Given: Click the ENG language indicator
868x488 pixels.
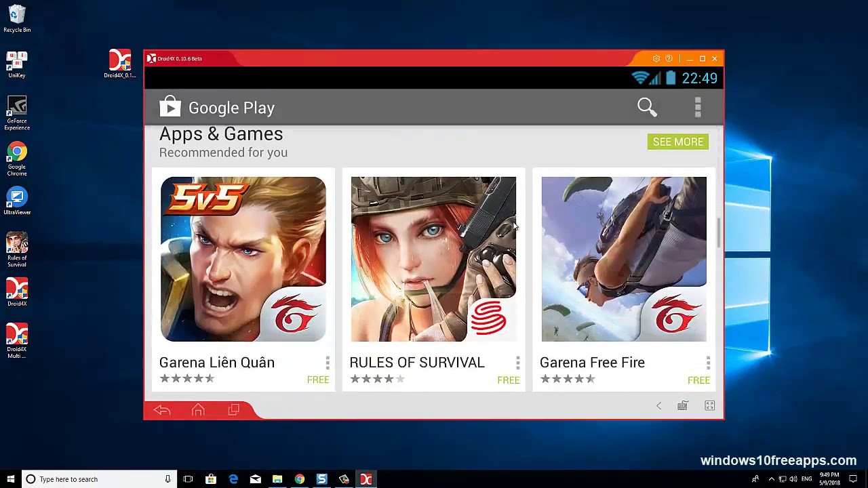Looking at the screenshot, I should [807, 479].
